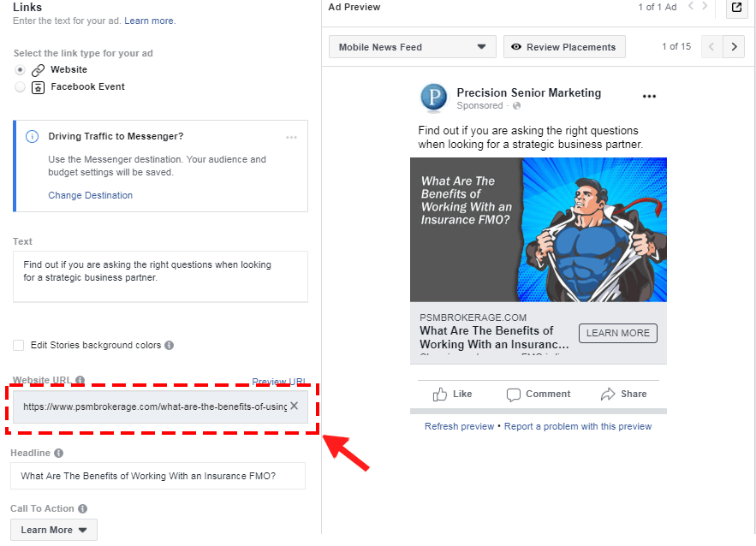The height and width of the screenshot is (546, 756).
Task: Click PSMBROKERAGE.COM domain text in preview
Action: coord(473,318)
